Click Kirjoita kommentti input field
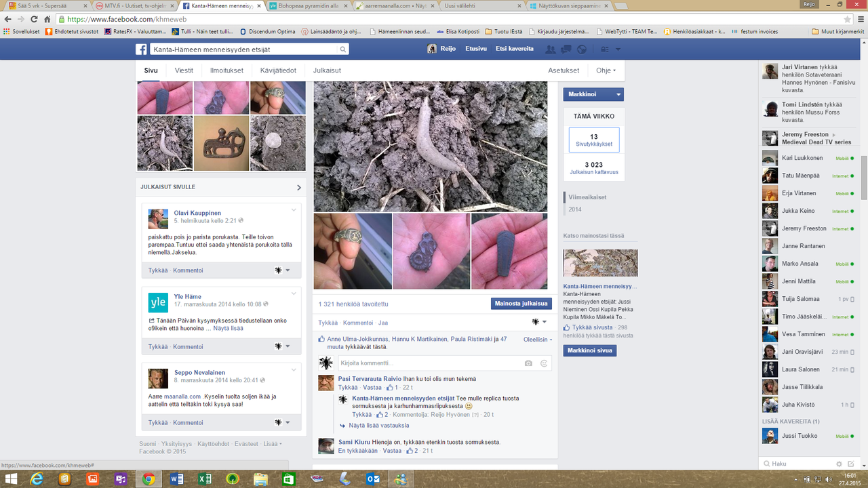The width and height of the screenshot is (868, 488). click(444, 363)
